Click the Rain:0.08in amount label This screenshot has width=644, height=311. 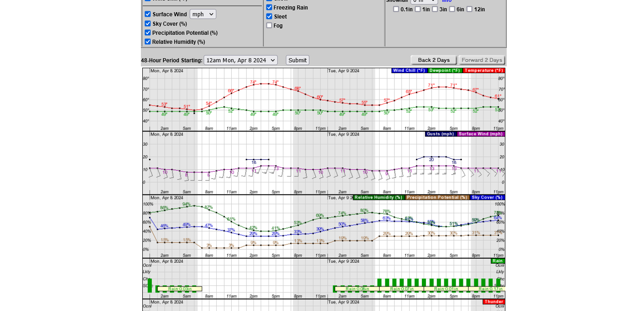pos(357,289)
